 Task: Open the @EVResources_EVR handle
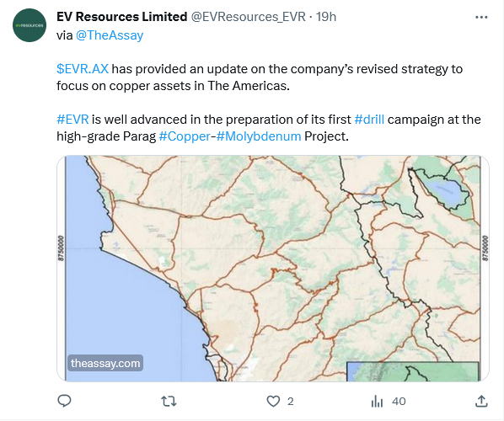(248, 17)
